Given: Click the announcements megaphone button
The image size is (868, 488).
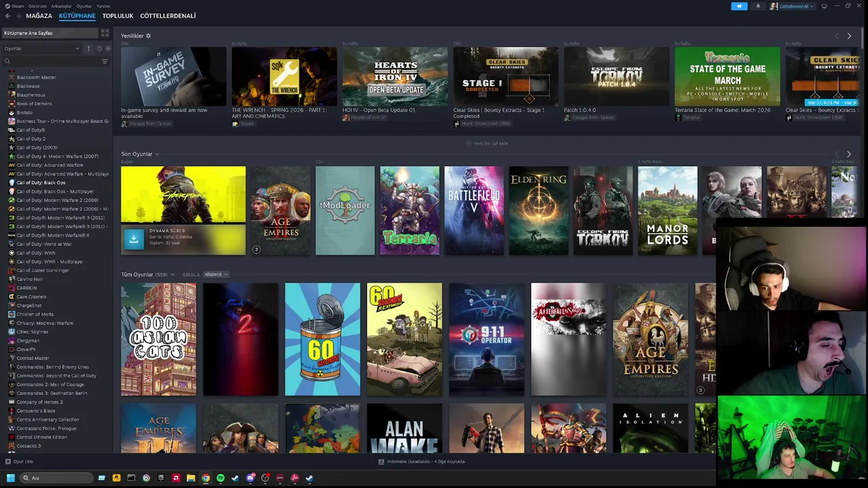Looking at the screenshot, I should point(739,6).
